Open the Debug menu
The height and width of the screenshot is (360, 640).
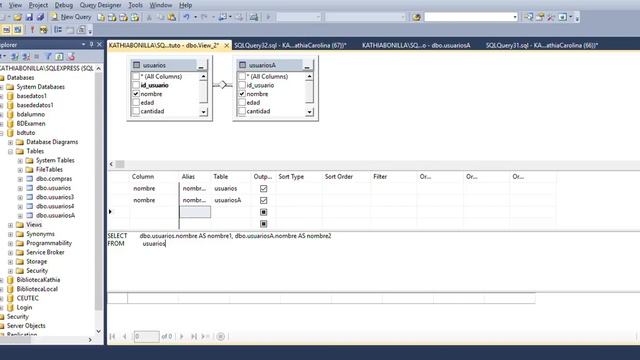click(64, 5)
